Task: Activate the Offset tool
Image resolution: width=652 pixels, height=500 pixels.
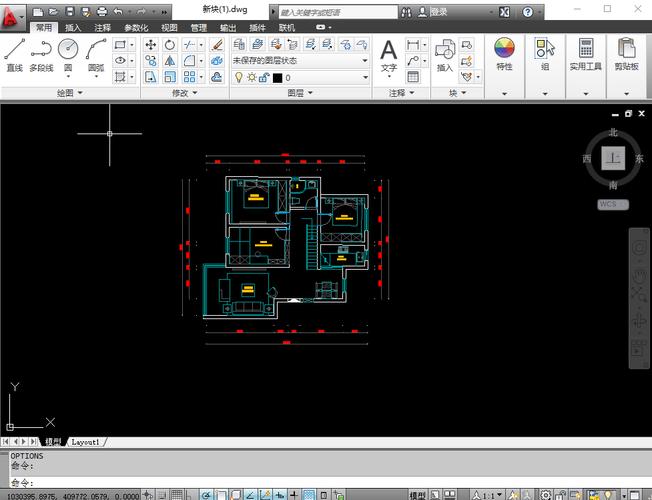Action: [217, 77]
